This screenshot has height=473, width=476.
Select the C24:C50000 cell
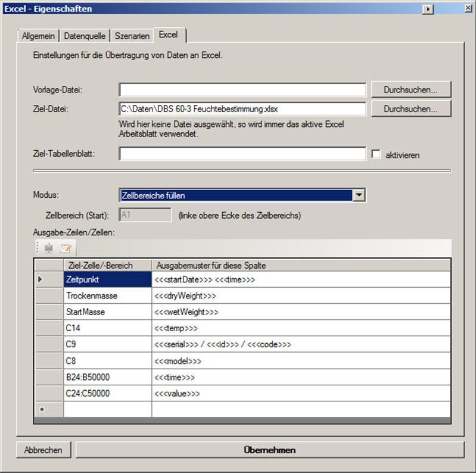pos(107,393)
